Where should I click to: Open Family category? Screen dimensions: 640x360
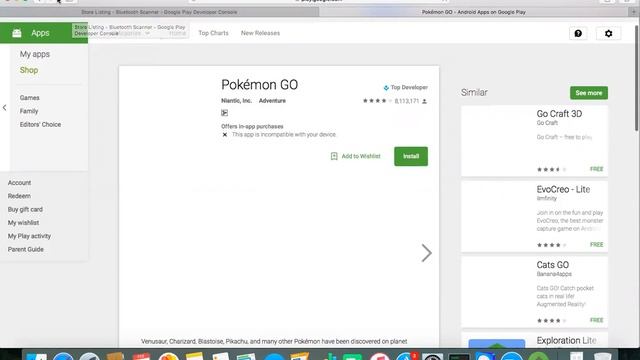pyautogui.click(x=29, y=111)
